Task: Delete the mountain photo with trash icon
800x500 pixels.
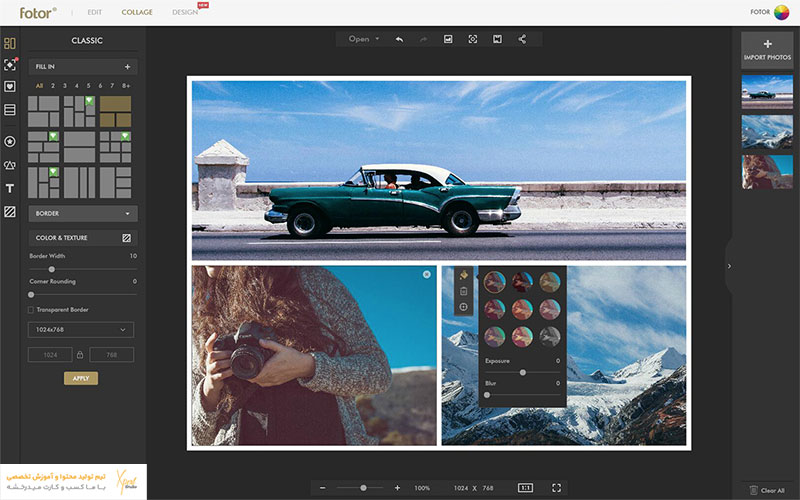Action: pyautogui.click(x=464, y=291)
